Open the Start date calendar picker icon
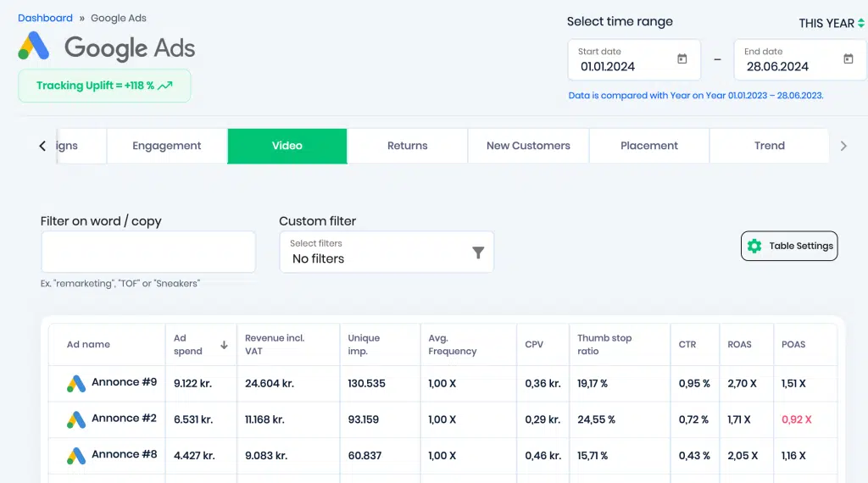868x483 pixels. 682,58
